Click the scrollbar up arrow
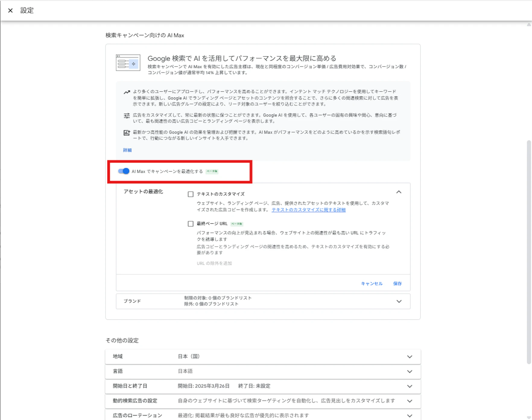532x420 pixels. pos(529,25)
